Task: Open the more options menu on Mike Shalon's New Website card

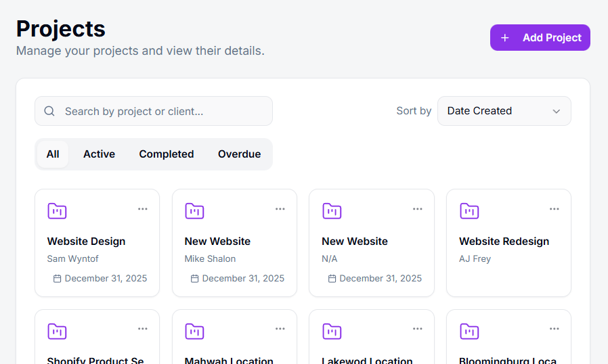Action: (280, 209)
